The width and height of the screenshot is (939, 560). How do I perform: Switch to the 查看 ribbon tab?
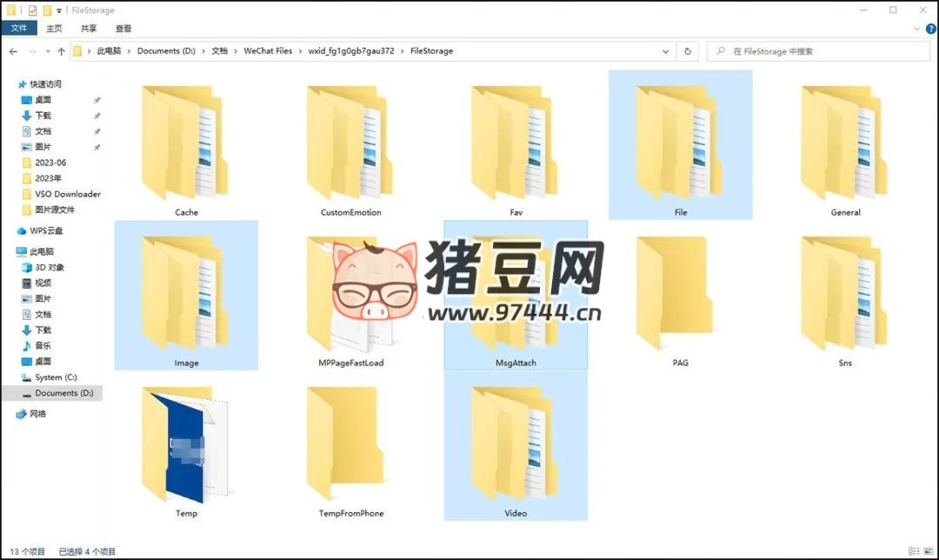click(x=123, y=29)
